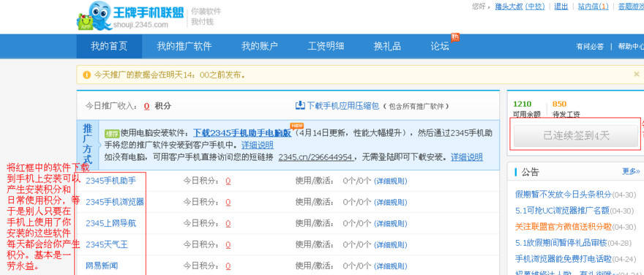Open announcement 关注联盟官方微信送积分啦
Screen dimensions: 644x275
coord(563,227)
